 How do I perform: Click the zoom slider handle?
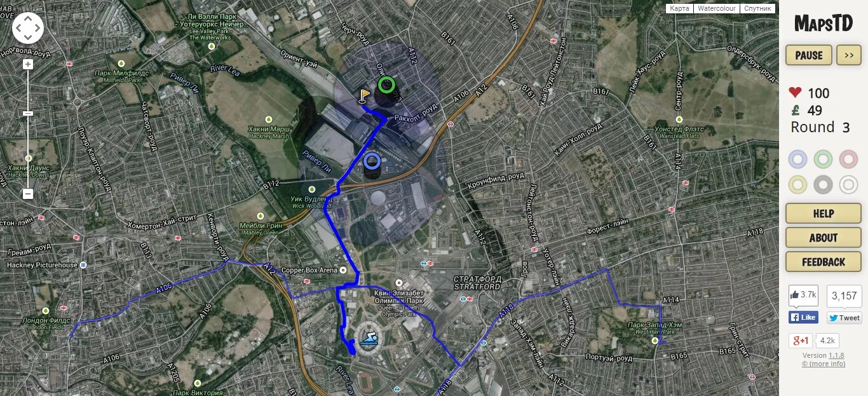[28, 113]
